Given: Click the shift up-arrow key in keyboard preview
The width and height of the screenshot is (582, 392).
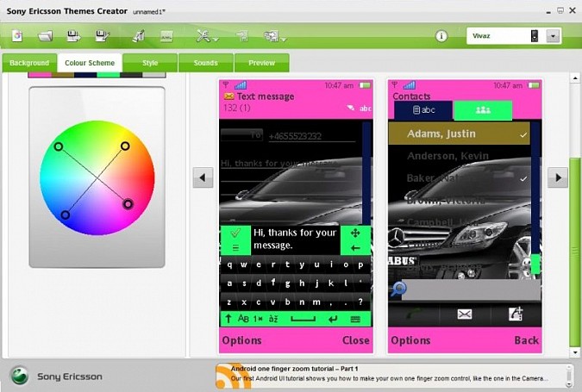Looking at the screenshot, I should (x=228, y=319).
